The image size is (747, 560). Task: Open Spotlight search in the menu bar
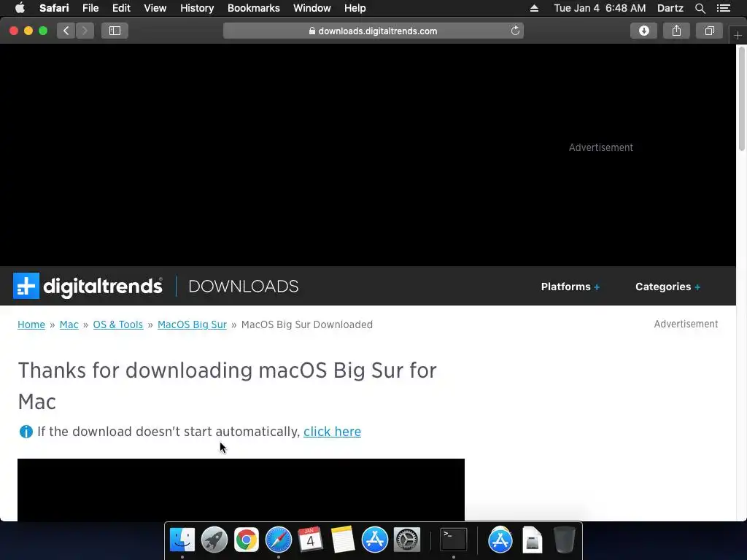click(x=700, y=8)
